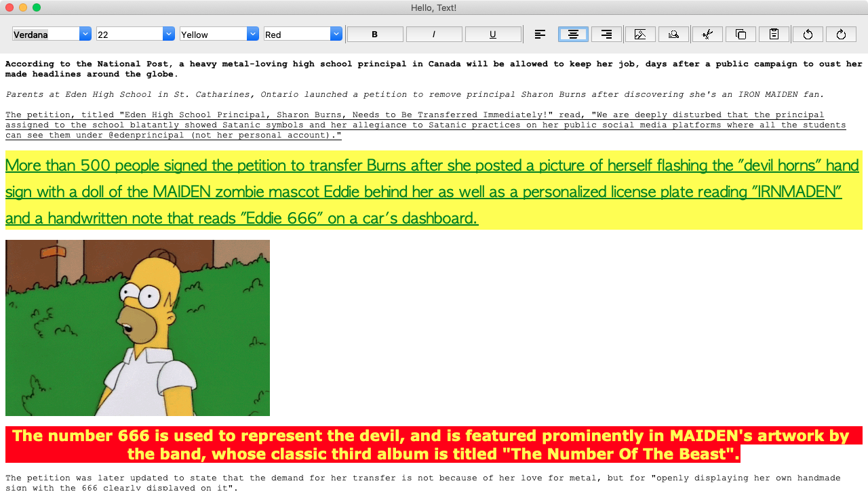868x496 pixels.
Task: Toggle center alignment button
Action: point(573,35)
